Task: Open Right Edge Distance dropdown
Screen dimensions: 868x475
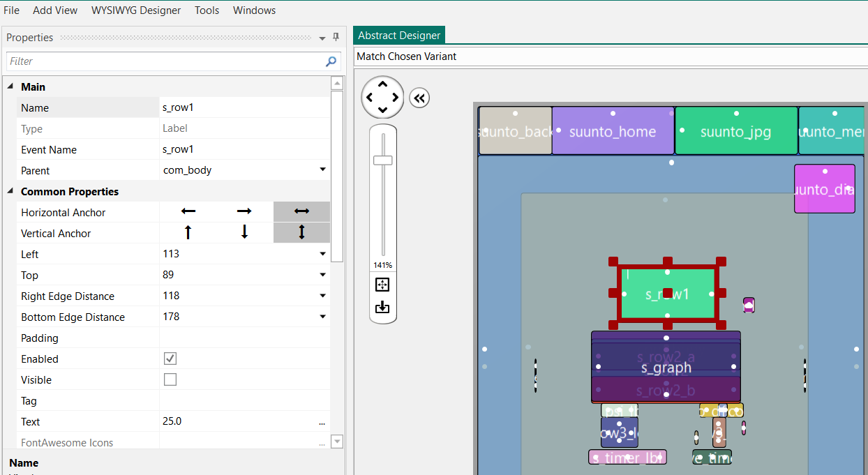Action: pyautogui.click(x=322, y=296)
